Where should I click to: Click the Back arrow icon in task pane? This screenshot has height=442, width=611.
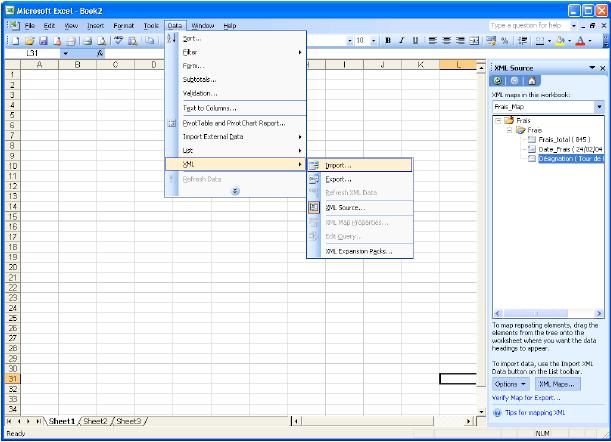pyautogui.click(x=500, y=81)
